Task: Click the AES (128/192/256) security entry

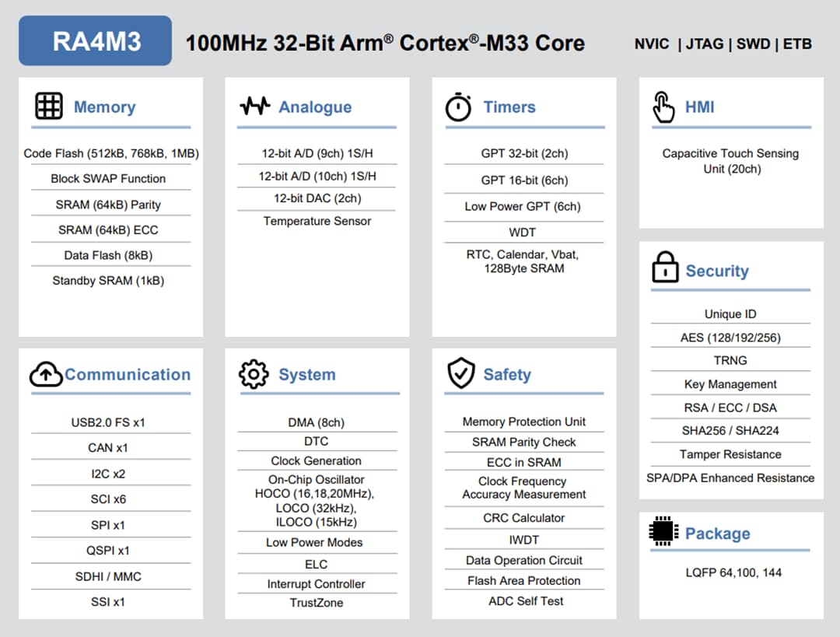Action: 730,338
